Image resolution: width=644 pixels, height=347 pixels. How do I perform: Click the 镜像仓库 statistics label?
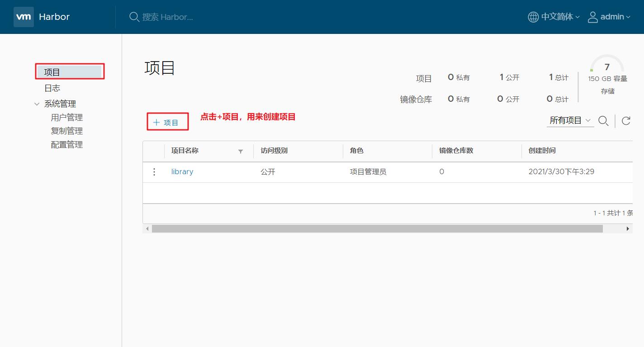(x=416, y=100)
